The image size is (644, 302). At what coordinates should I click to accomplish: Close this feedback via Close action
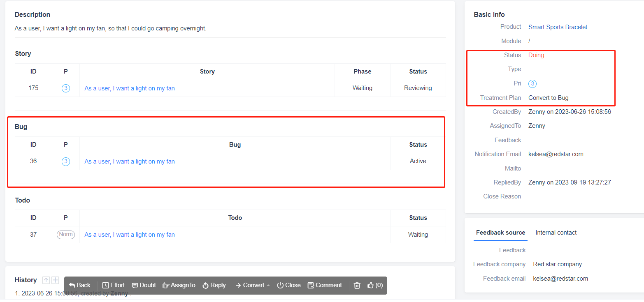point(288,285)
